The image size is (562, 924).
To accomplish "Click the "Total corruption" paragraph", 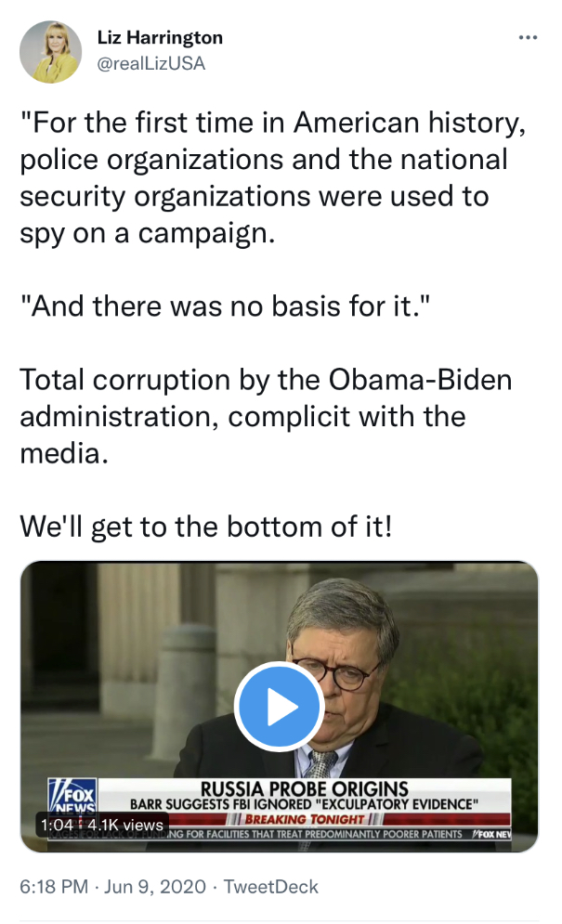I will (x=266, y=416).
